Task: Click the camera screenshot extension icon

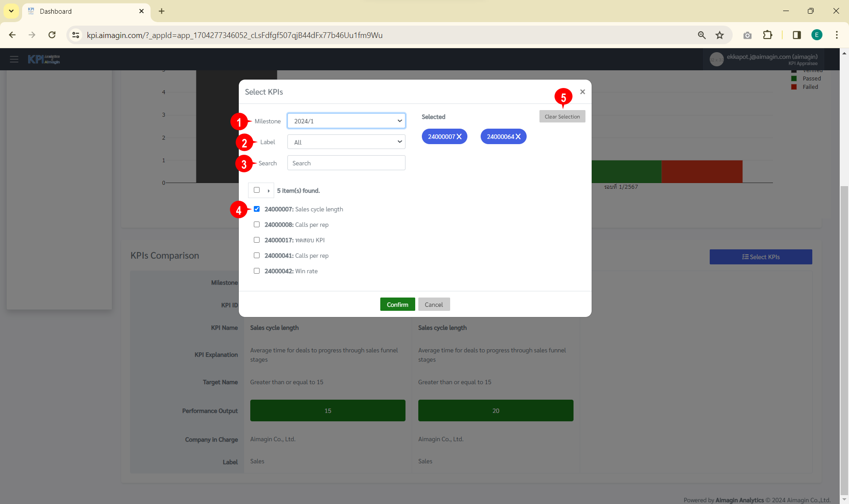Action: (747, 35)
